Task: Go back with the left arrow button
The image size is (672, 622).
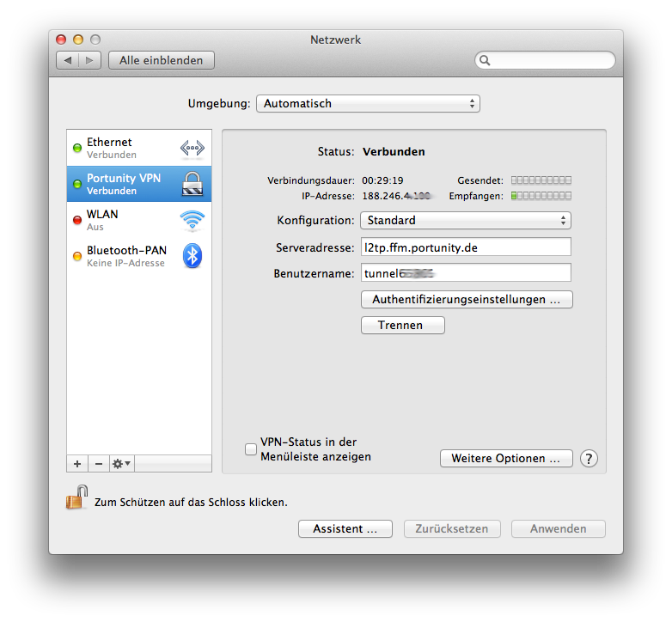Action: pyautogui.click(x=68, y=61)
